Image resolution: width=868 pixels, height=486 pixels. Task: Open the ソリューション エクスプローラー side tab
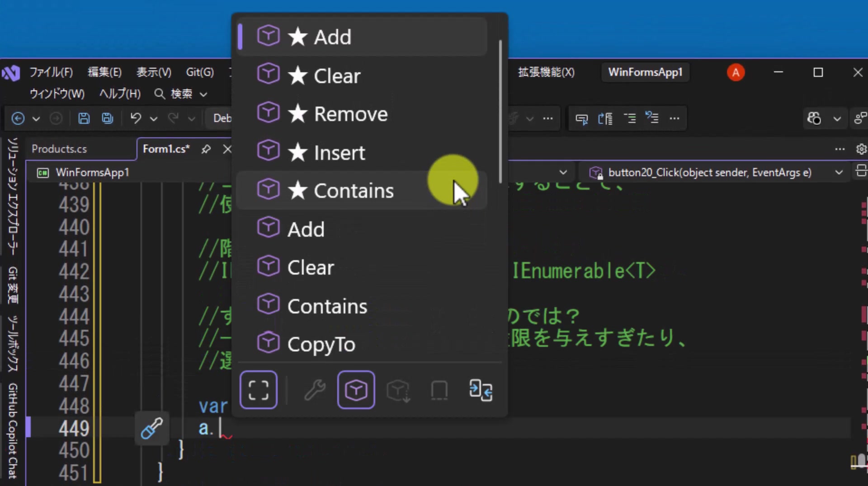[x=13, y=196]
